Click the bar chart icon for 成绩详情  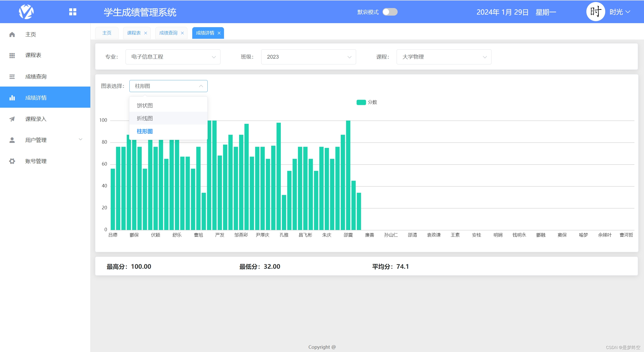12,98
